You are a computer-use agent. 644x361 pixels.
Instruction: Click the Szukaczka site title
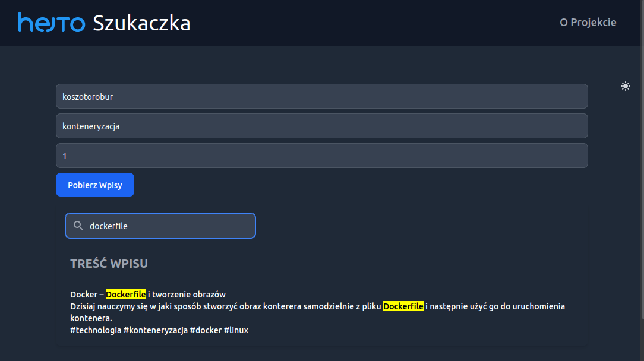(x=141, y=23)
